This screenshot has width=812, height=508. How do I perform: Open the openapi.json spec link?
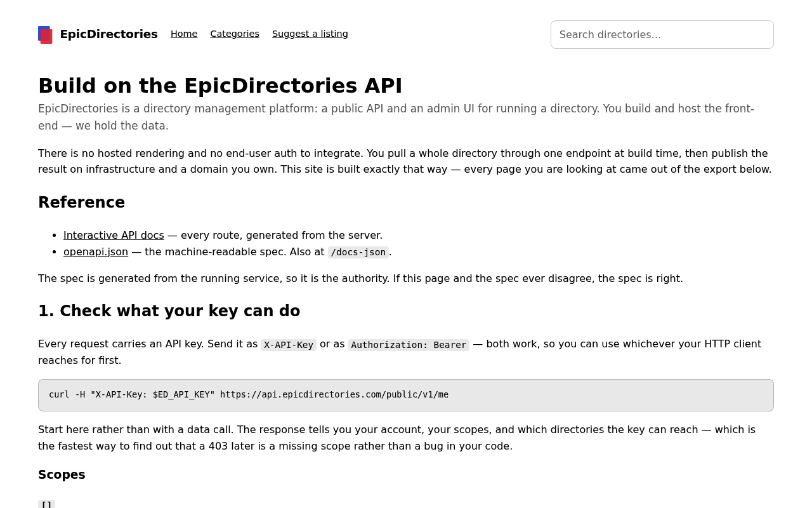(96, 251)
